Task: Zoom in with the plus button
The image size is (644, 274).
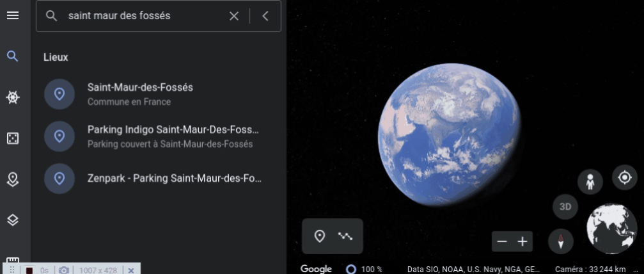Action: click(x=522, y=241)
